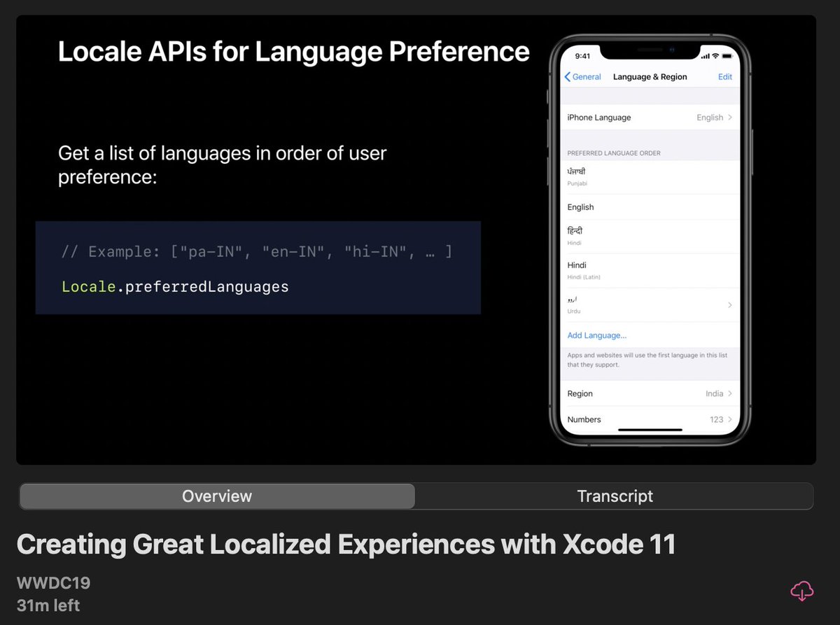This screenshot has width=840, height=625.
Task: Tap Edit in Language & Region
Action: click(725, 77)
